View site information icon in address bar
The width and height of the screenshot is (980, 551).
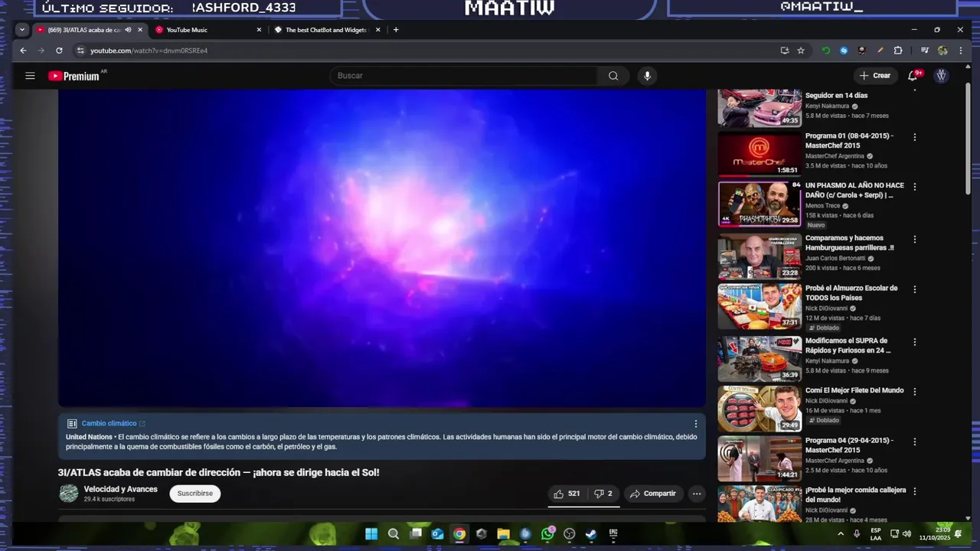click(x=80, y=51)
